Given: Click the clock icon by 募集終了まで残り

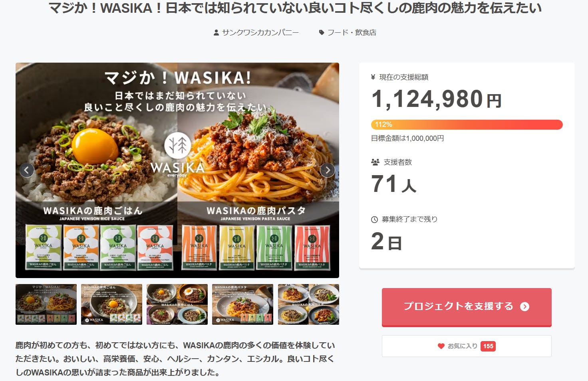Looking at the screenshot, I should 374,219.
